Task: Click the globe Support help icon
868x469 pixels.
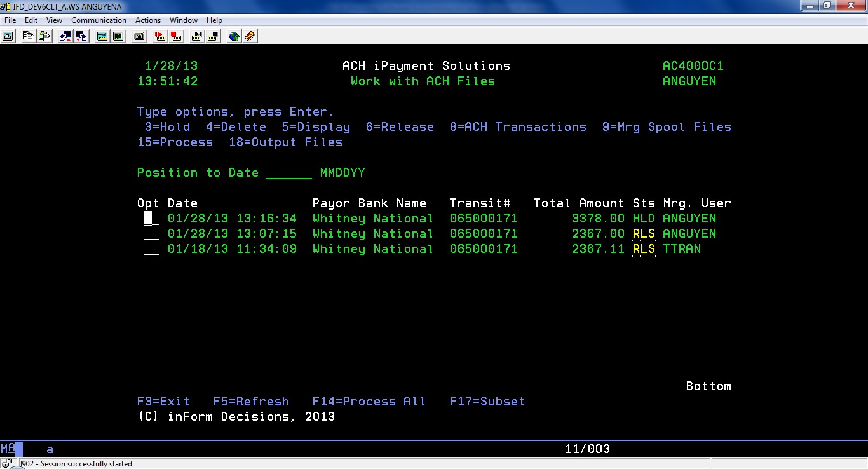Action: pyautogui.click(x=234, y=36)
